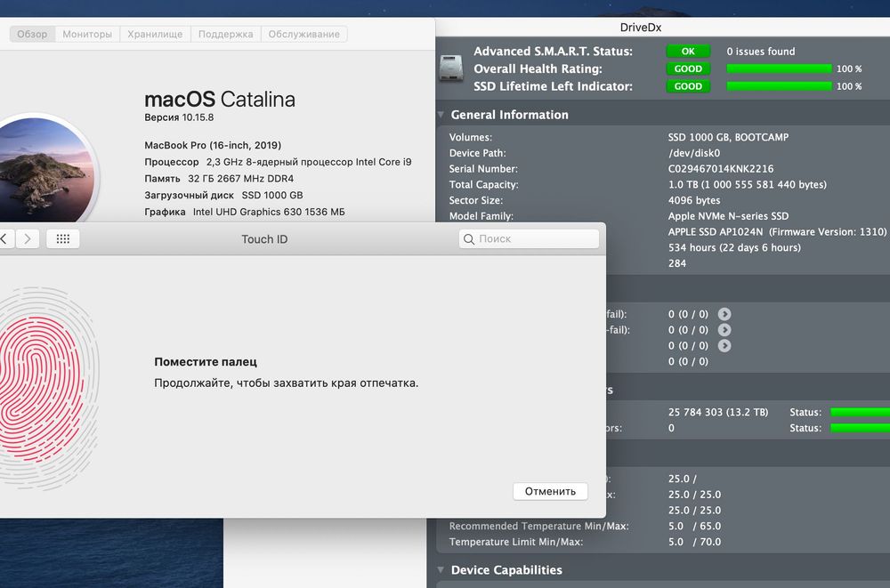
Task: Click the 0 issues found text
Action: (x=761, y=51)
